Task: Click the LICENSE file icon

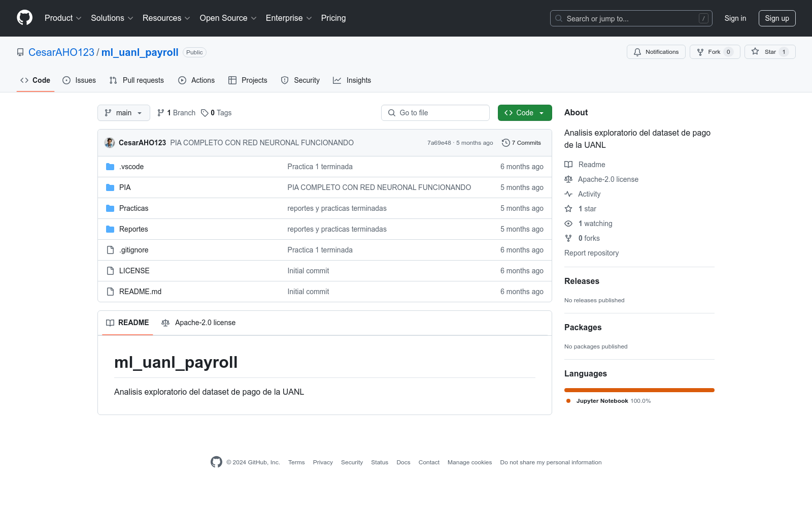Action: [110, 271]
